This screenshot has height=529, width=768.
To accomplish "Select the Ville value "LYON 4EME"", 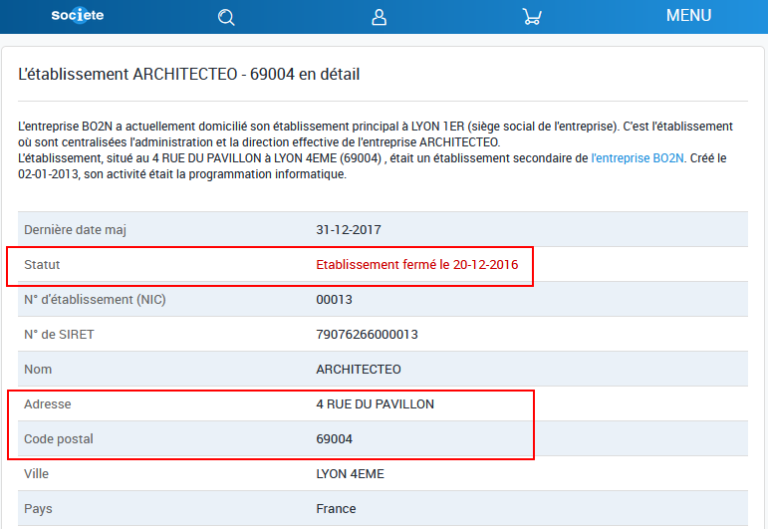I will [x=350, y=474].
